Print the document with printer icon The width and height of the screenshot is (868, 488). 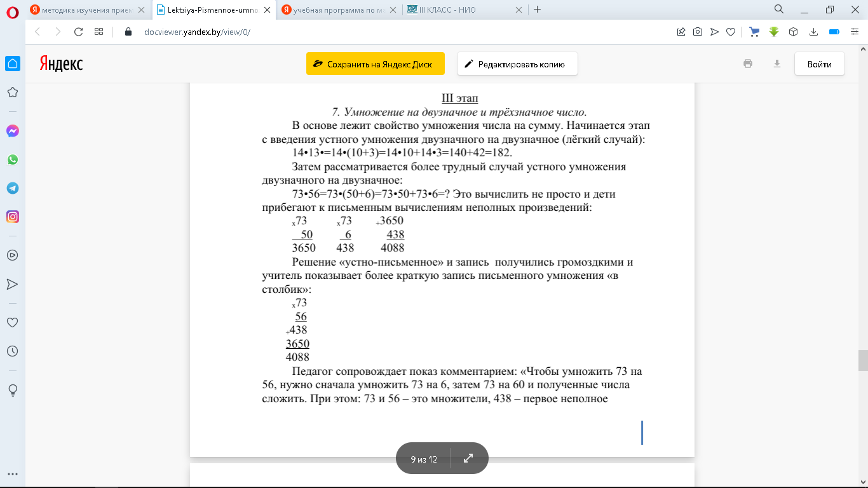[748, 64]
